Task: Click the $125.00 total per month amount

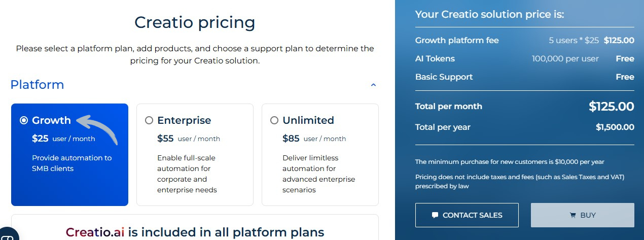Action: 611,107
